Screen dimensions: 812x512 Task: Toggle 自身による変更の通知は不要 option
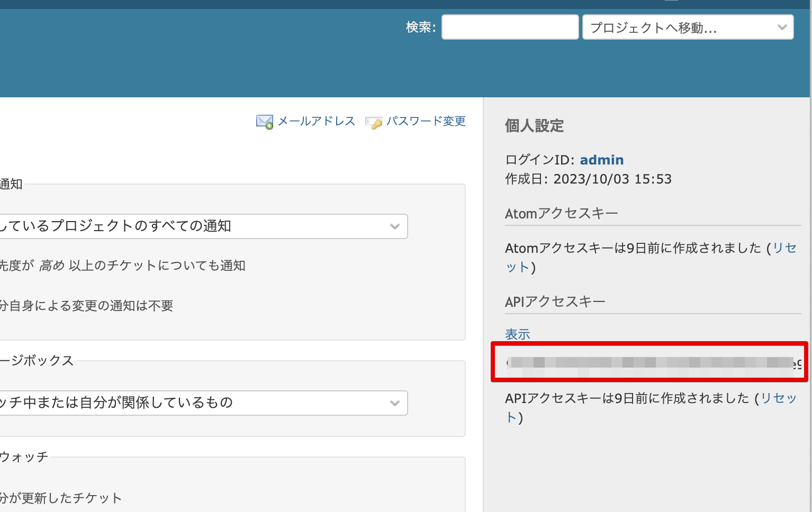87,306
